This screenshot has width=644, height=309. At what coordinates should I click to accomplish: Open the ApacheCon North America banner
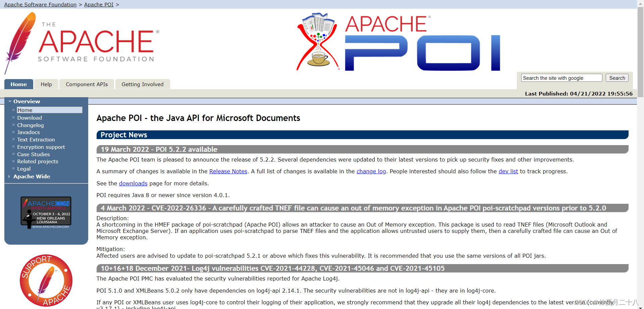click(46, 212)
